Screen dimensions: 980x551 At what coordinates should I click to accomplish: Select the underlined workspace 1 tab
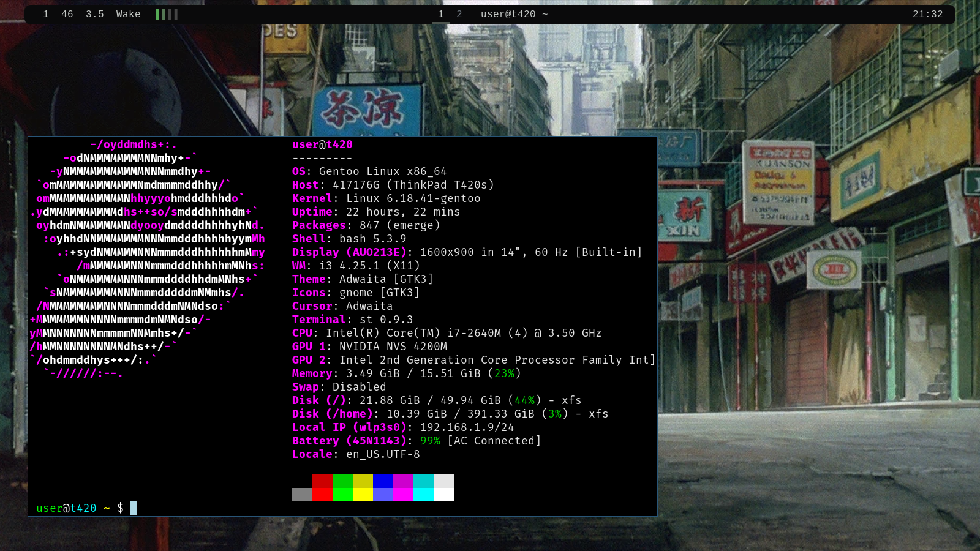[x=440, y=14]
